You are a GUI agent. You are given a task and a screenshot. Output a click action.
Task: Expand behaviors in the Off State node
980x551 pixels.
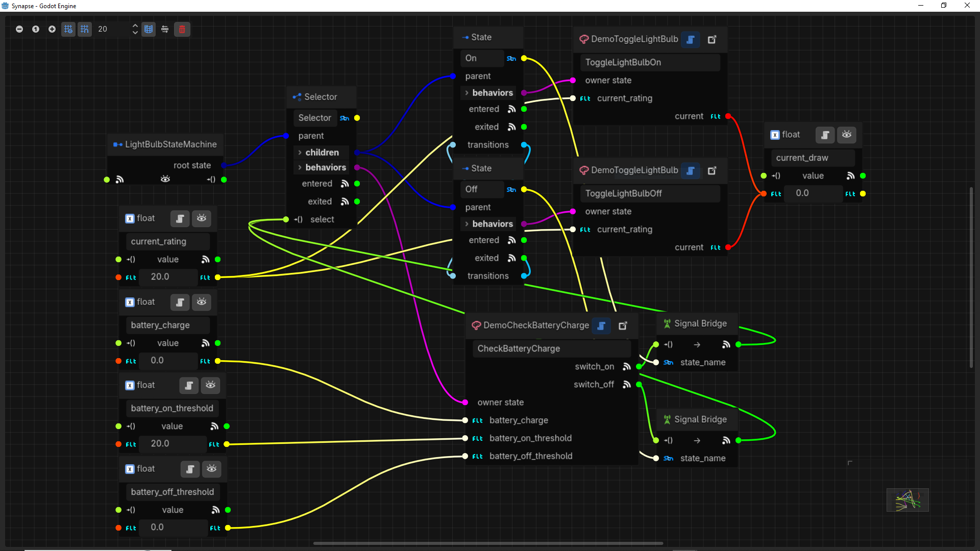tap(467, 224)
